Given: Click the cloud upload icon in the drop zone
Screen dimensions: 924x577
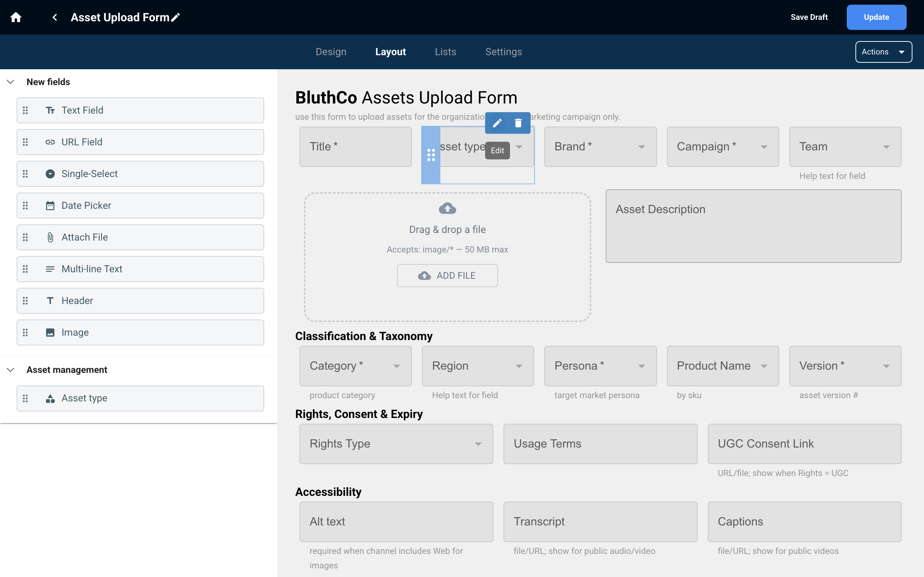Looking at the screenshot, I should point(447,208).
